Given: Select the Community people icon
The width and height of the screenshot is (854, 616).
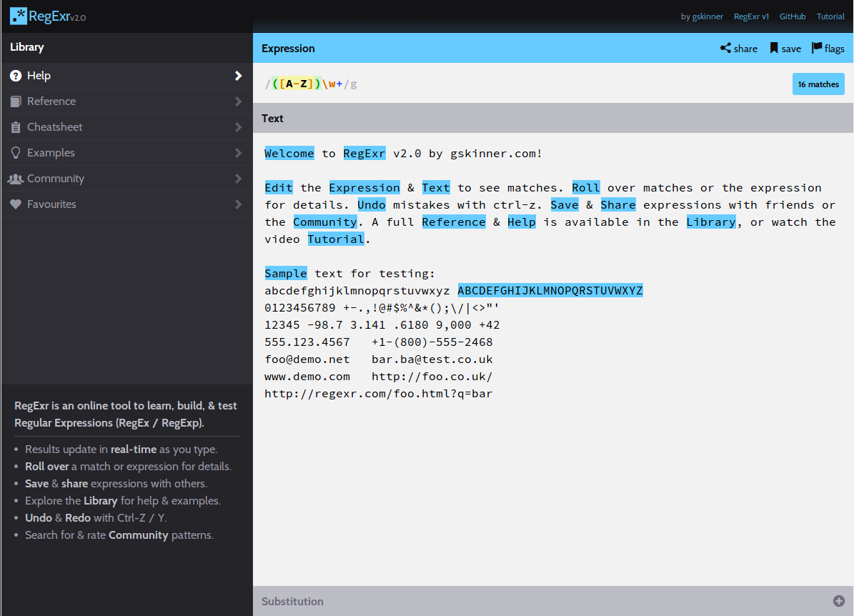Looking at the screenshot, I should coord(16,178).
